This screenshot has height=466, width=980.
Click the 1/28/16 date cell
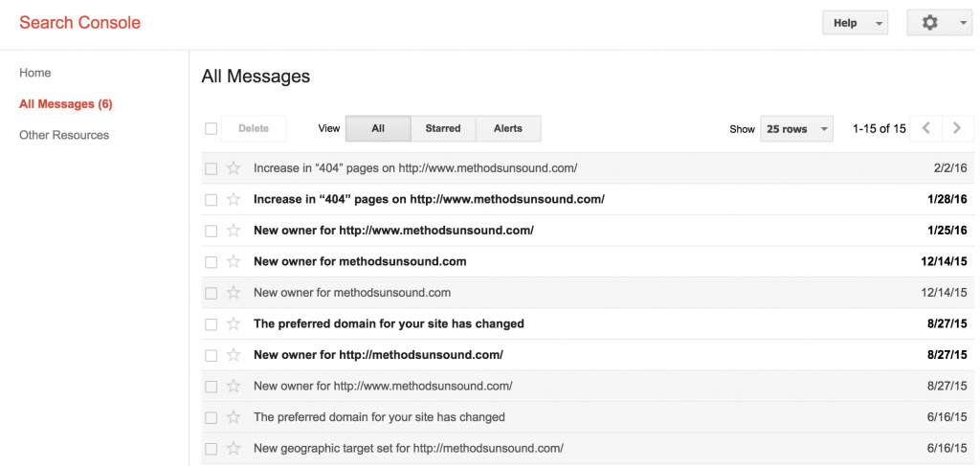tap(947, 199)
